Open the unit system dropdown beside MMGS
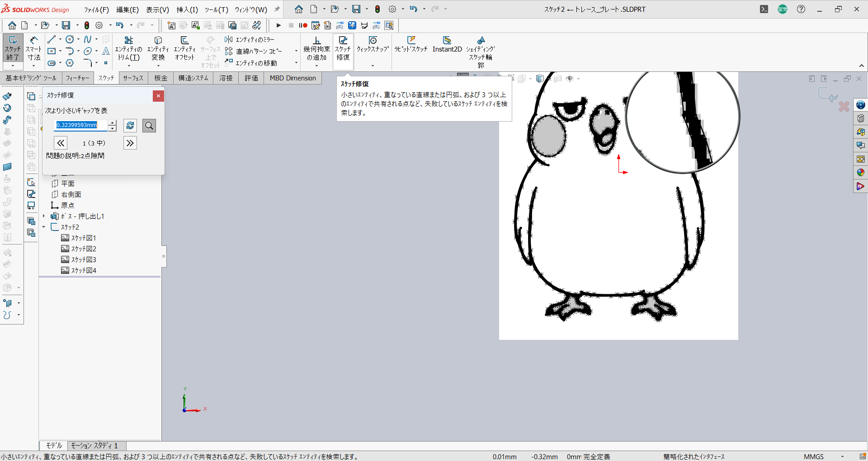The width and height of the screenshot is (868, 461). [x=842, y=456]
